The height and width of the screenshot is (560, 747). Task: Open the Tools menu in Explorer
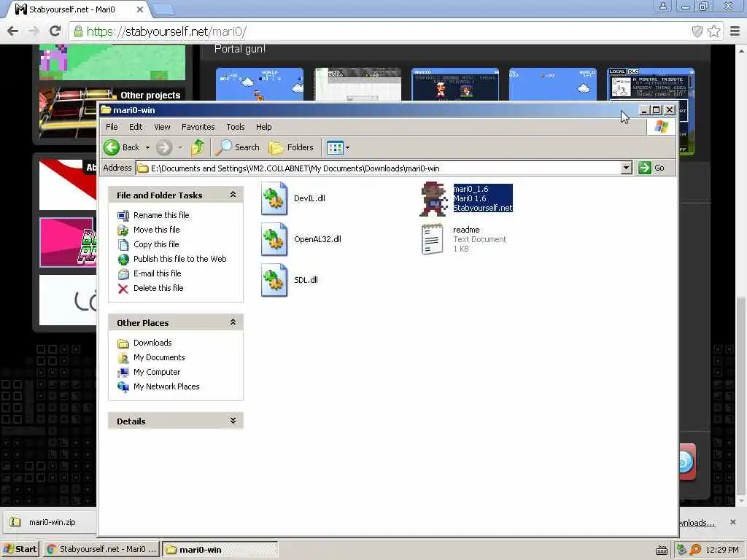click(x=236, y=127)
